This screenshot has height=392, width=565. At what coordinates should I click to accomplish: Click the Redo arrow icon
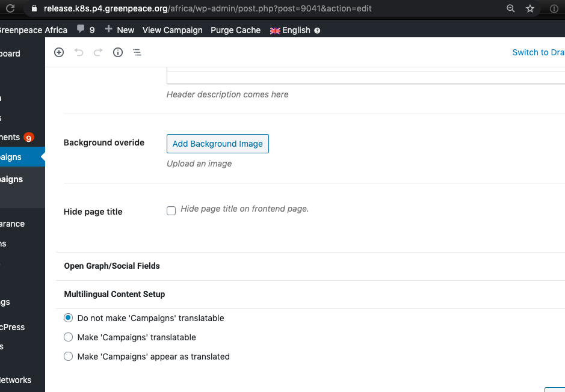[98, 52]
